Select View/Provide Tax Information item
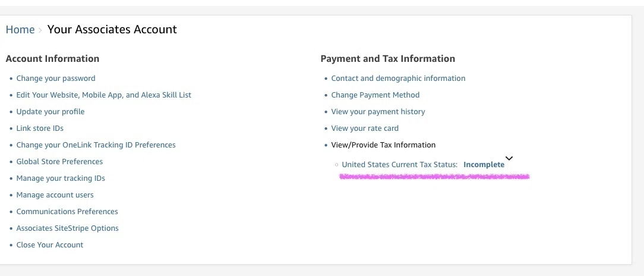The width and height of the screenshot is (644, 276). 384,145
